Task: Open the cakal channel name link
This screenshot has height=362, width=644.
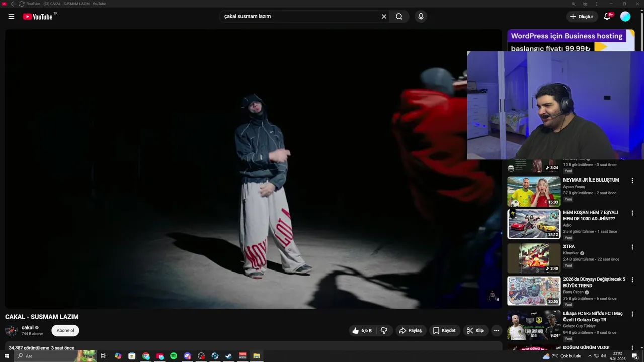Action: pyautogui.click(x=27, y=328)
